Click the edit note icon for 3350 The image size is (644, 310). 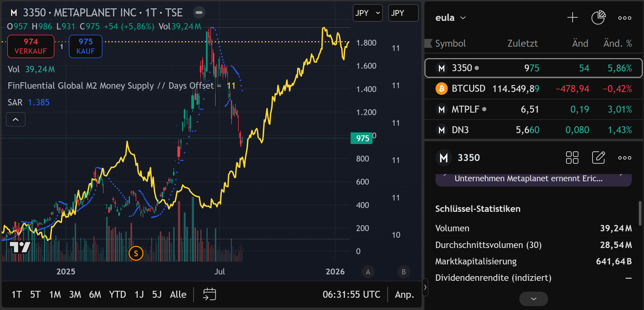point(598,158)
